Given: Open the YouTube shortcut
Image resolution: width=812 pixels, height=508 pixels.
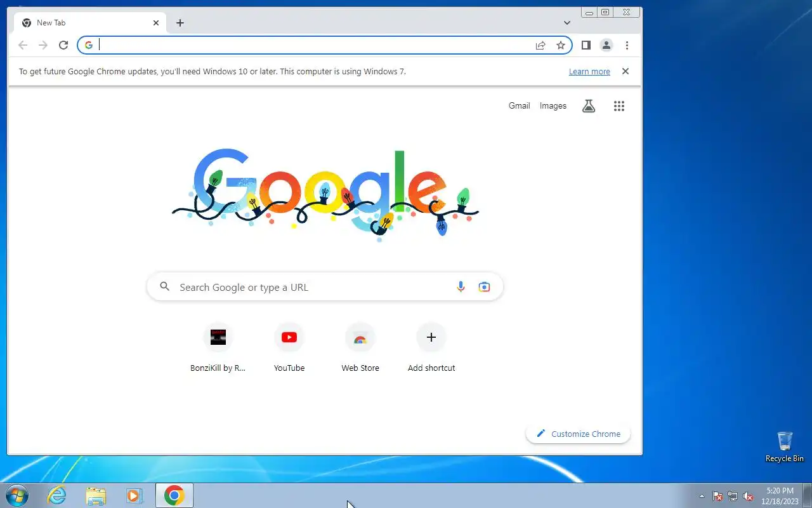Looking at the screenshot, I should click(289, 347).
